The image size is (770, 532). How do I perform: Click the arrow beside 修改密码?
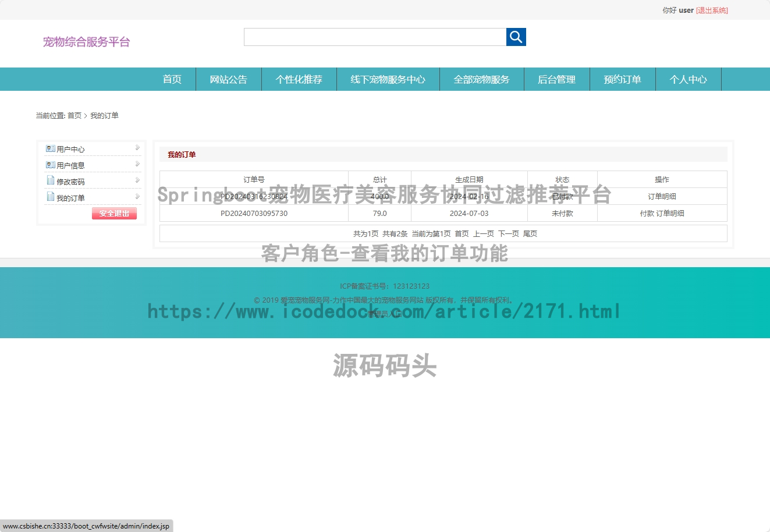pos(137,180)
